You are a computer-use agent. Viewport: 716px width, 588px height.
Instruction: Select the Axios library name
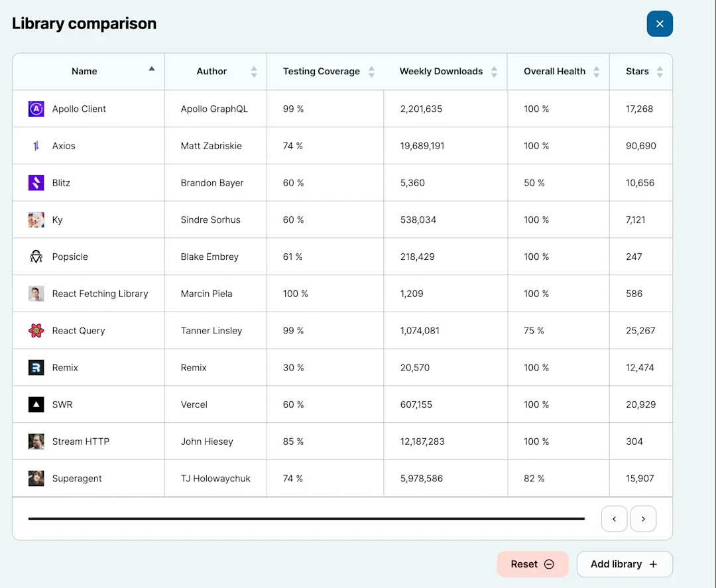[x=64, y=146]
